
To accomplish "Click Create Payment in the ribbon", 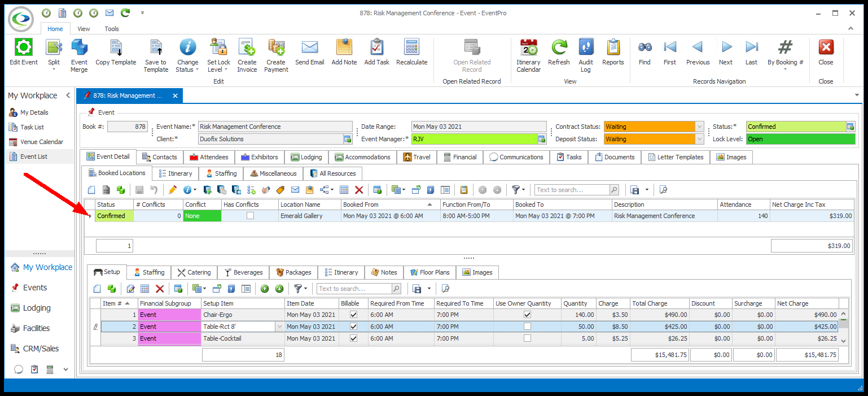I will (276, 55).
